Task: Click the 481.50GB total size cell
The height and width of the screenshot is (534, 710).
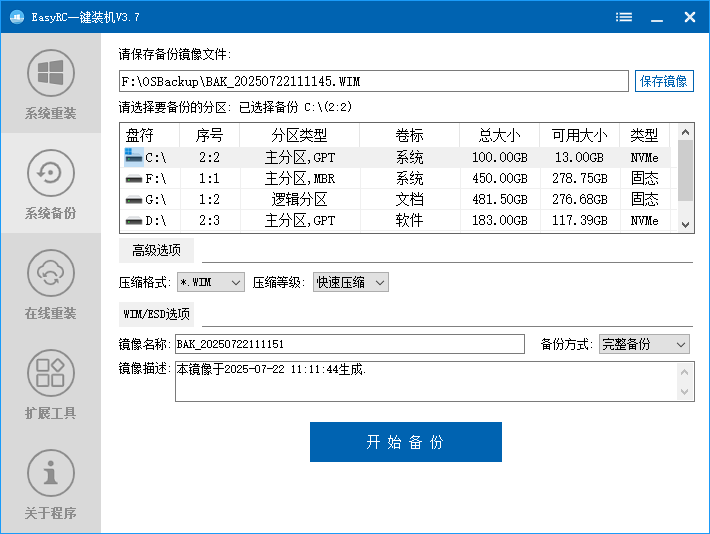Action: pyautogui.click(x=499, y=199)
